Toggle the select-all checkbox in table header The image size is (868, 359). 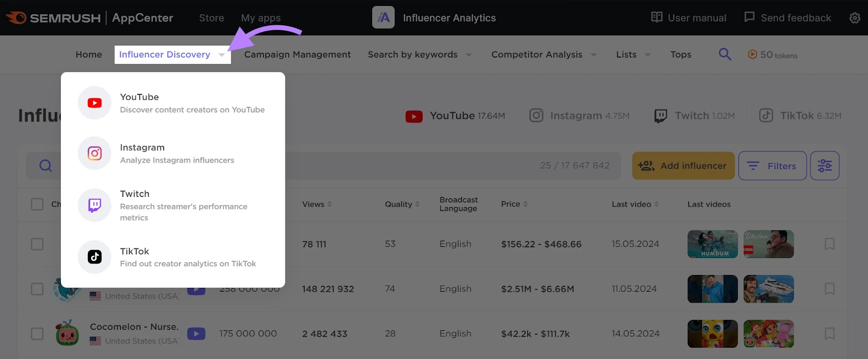(x=37, y=204)
